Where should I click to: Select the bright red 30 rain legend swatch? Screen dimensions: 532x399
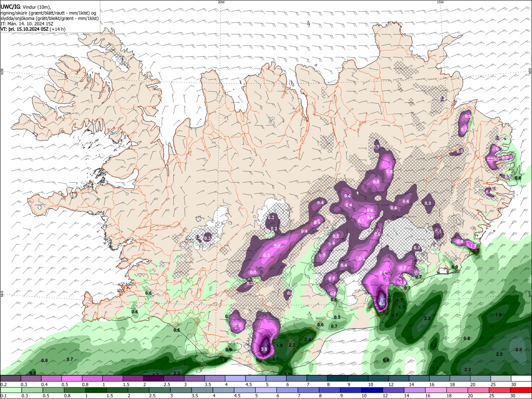521,390
